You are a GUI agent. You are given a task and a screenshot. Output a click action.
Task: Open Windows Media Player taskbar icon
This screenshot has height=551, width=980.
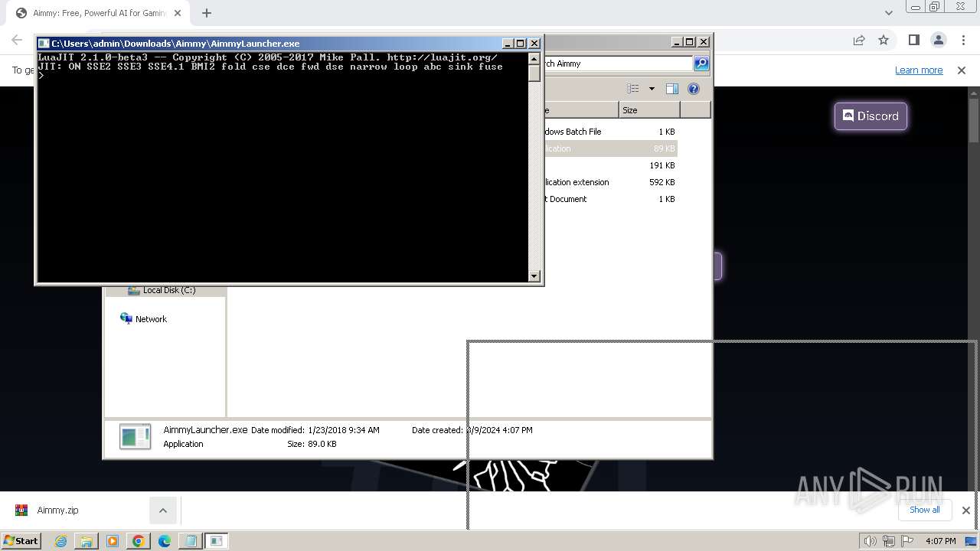pos(113,541)
